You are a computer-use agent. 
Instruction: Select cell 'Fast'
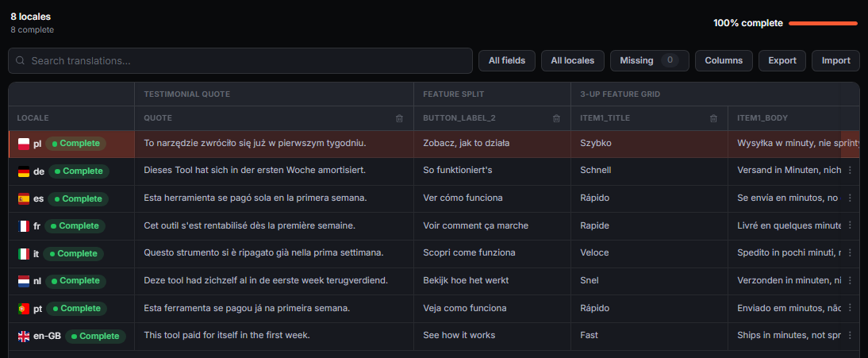click(x=649, y=336)
